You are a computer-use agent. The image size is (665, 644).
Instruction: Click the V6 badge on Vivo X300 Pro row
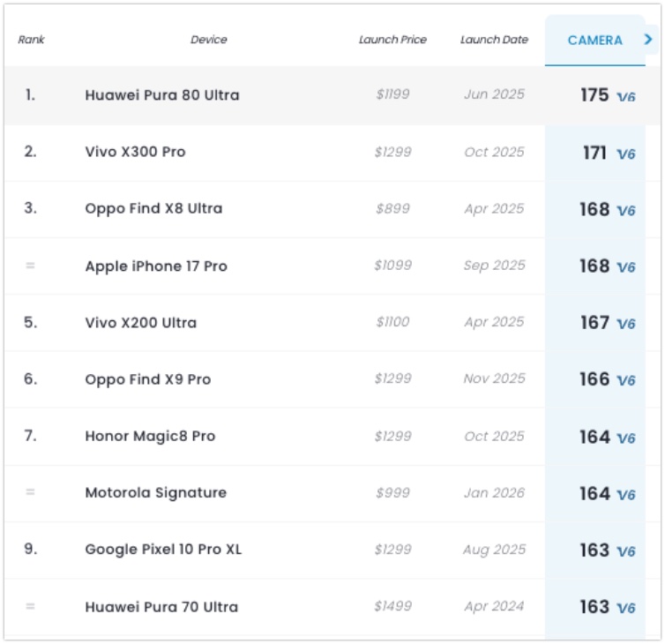[x=626, y=154]
